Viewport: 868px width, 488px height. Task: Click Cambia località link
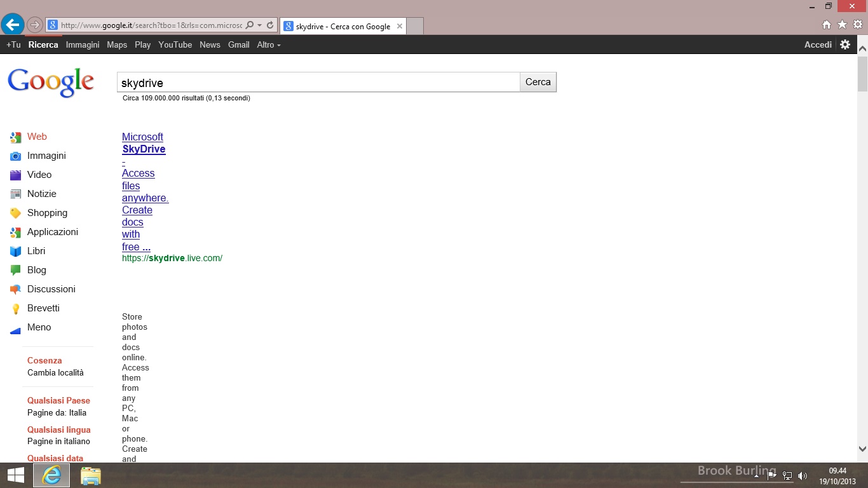click(55, 373)
